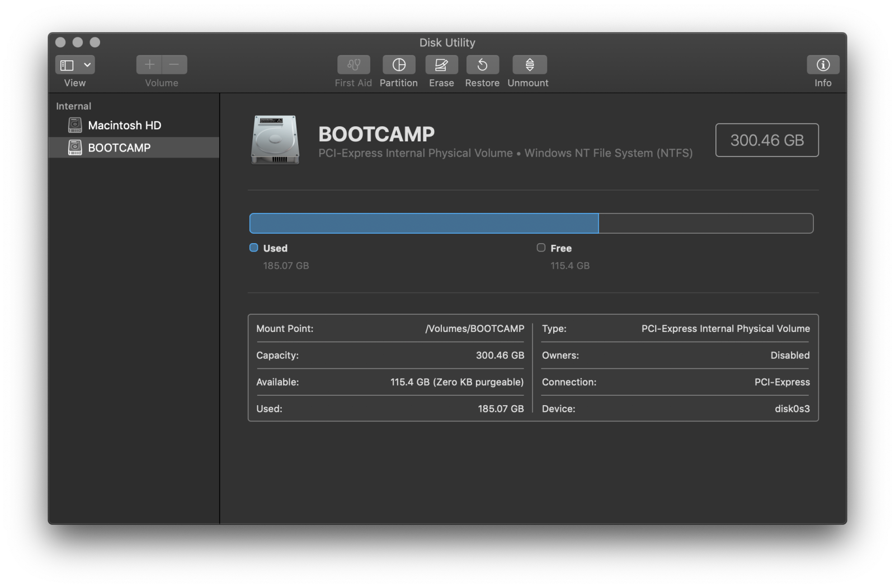Click the Used blue color swatch
This screenshot has height=588, width=895.
(x=254, y=248)
